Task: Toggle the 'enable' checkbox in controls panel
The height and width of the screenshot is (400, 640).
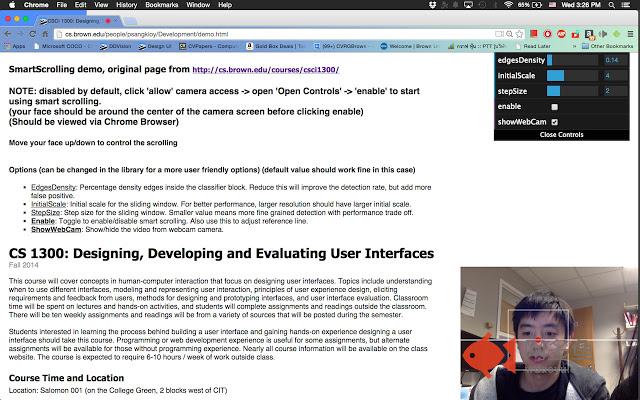Action: click(x=554, y=107)
